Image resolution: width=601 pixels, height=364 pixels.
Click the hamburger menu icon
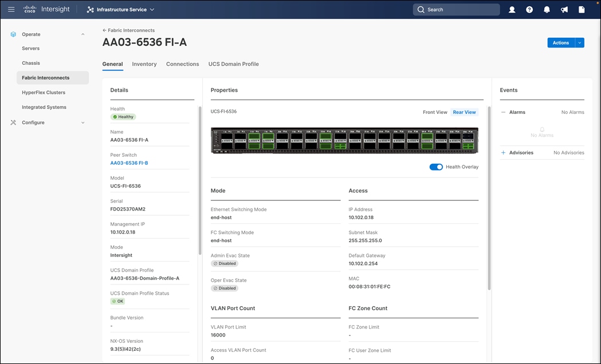coord(11,9)
